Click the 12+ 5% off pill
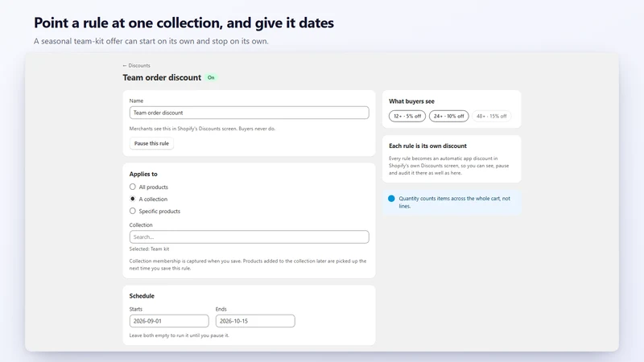This screenshot has height=362, width=644. click(x=407, y=116)
